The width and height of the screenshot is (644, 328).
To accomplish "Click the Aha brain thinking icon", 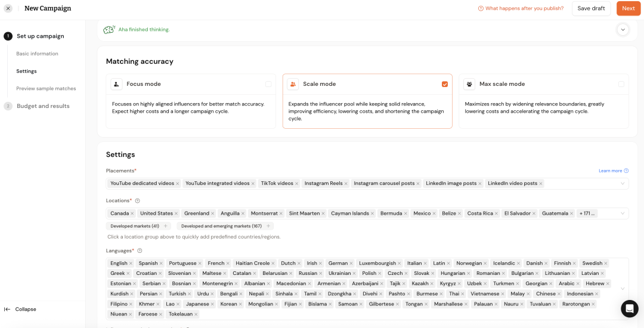I will click(x=109, y=30).
